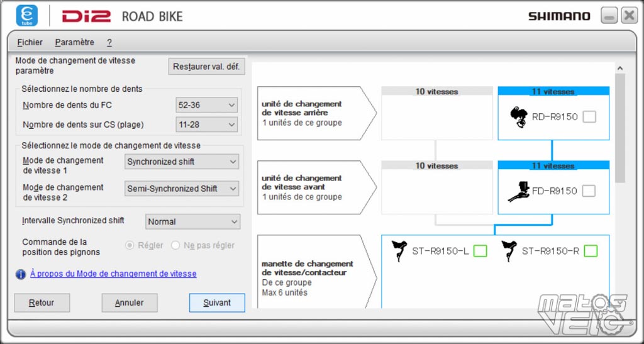Click Sélectionnez le nombre de dents heading

(x=82, y=89)
